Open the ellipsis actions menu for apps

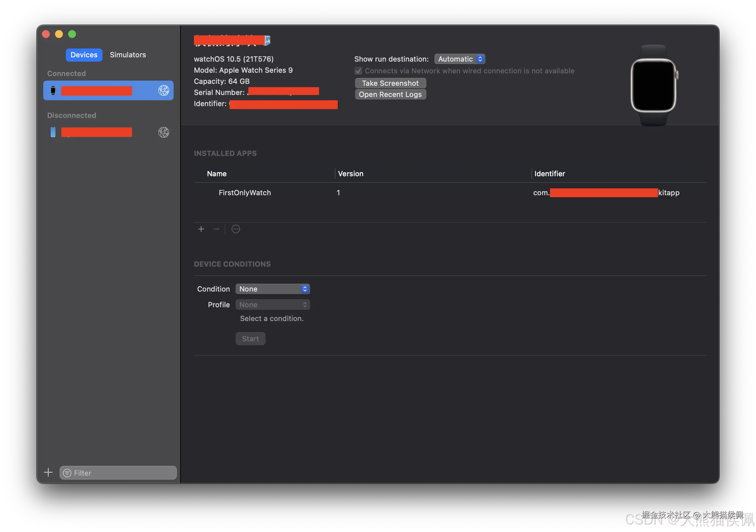(236, 229)
